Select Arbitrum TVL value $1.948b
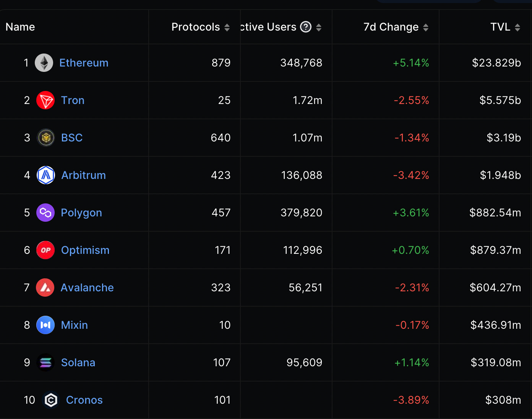Screen dimensions: 532x419 point(501,175)
